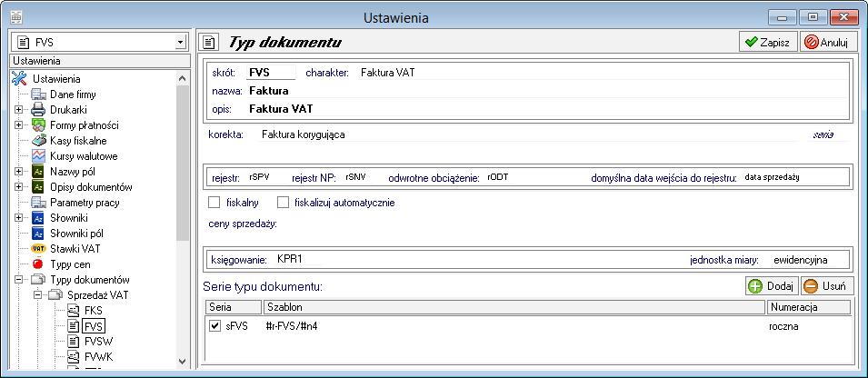Select the FVSW document type

tap(98, 342)
